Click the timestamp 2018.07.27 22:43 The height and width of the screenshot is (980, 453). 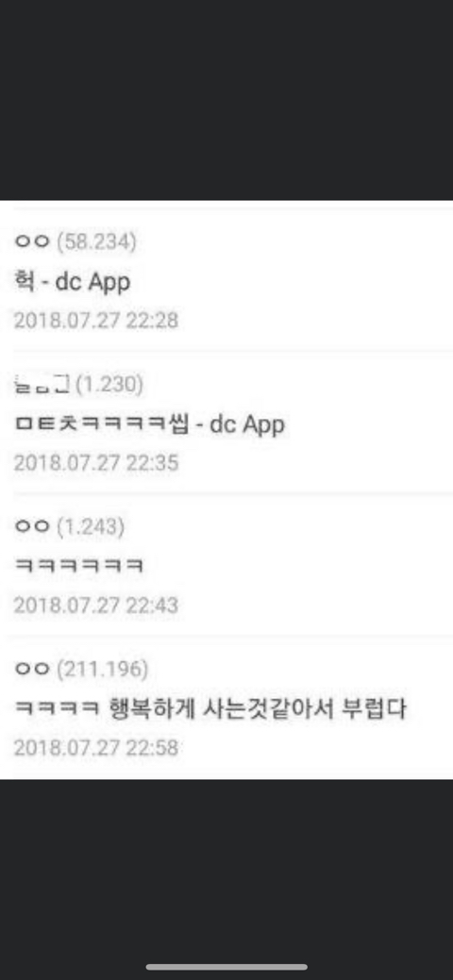click(96, 605)
